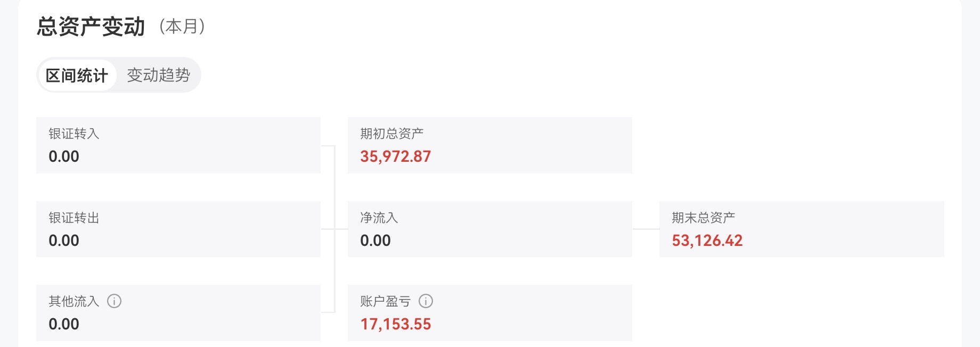
Task: Click the (本月) period label
Action: (x=182, y=27)
